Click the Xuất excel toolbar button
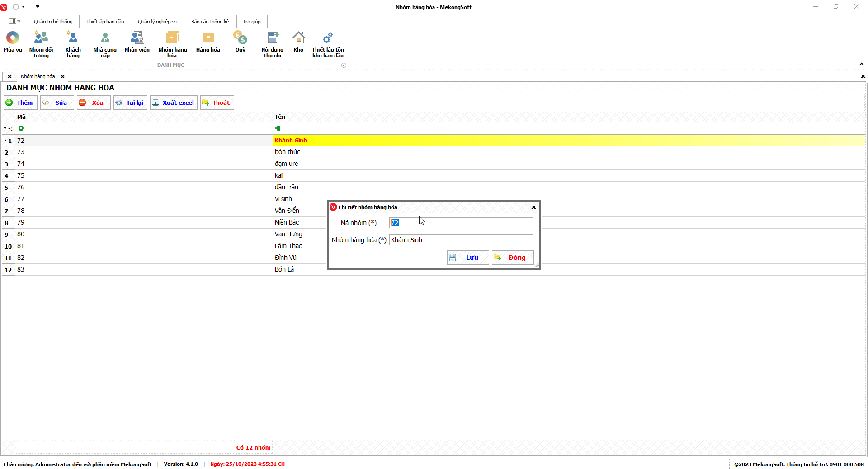 [x=174, y=103]
